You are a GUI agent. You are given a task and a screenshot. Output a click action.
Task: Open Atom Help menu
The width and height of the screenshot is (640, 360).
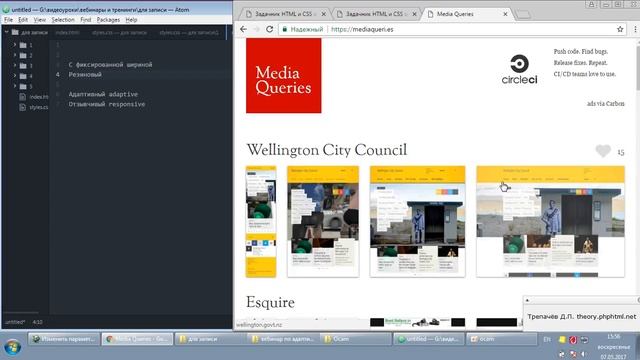click(x=131, y=20)
